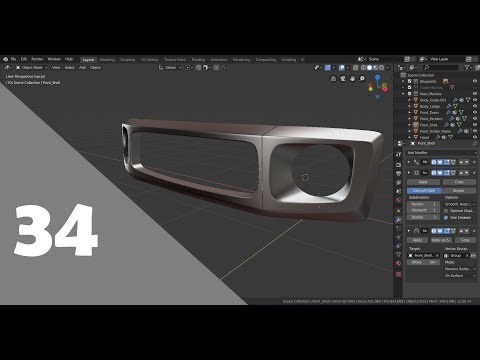Toggle Use Creases checkbox

click(x=446, y=218)
